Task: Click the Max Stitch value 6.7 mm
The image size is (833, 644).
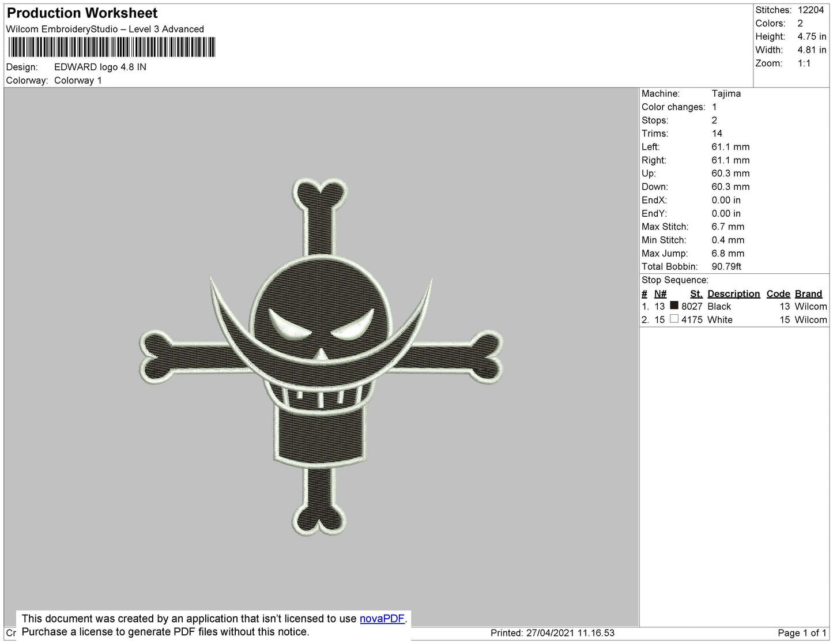Action: point(728,227)
